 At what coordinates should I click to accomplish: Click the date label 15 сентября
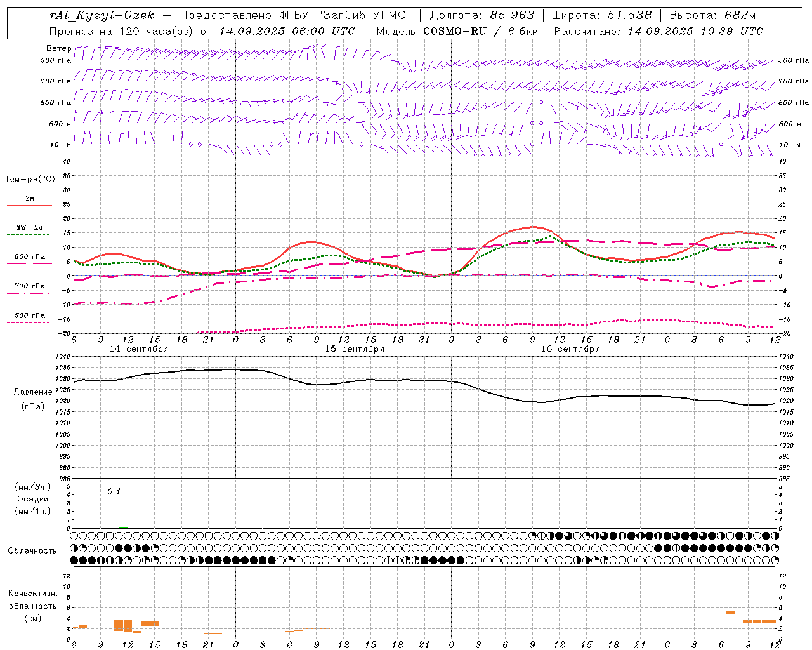coord(355,349)
